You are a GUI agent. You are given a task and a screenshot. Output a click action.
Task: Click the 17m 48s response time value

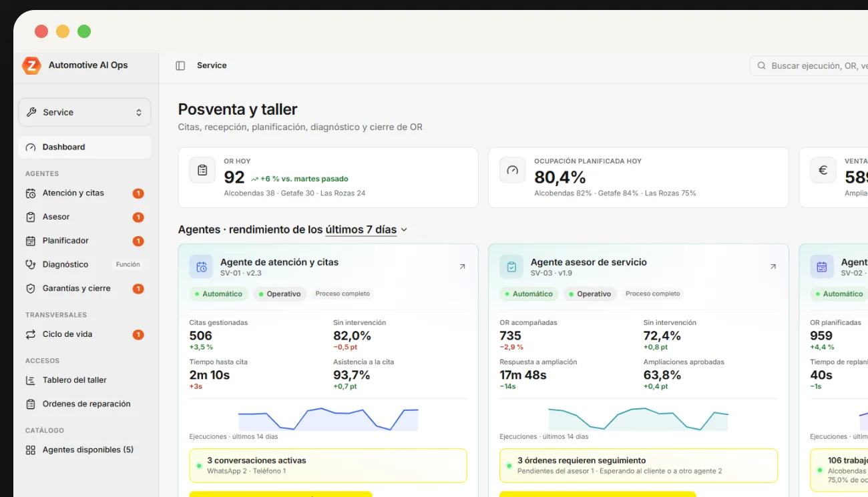pyautogui.click(x=523, y=375)
